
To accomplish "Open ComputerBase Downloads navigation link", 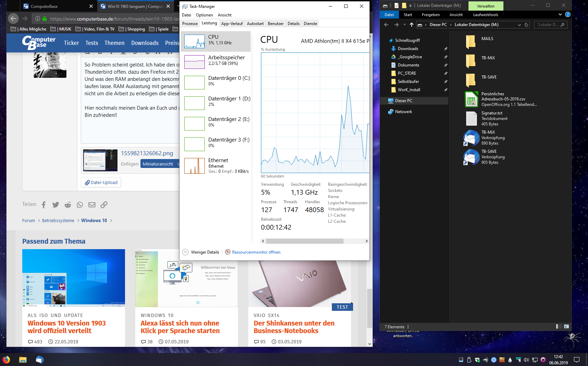I will (x=145, y=43).
